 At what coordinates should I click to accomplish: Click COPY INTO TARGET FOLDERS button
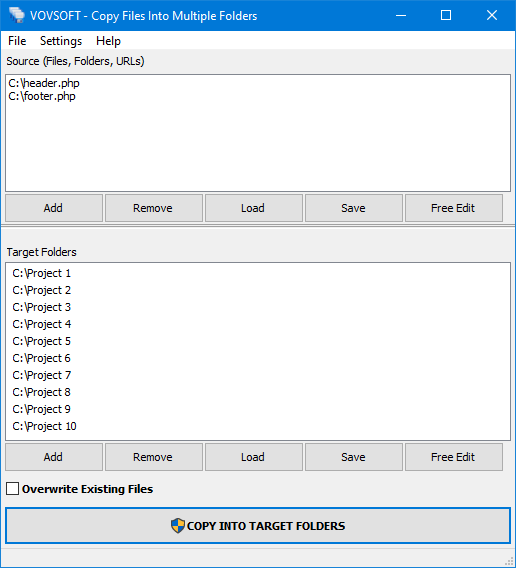[258, 526]
